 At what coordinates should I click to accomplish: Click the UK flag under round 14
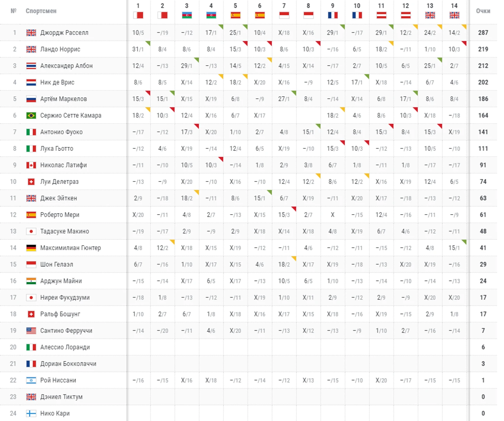pos(454,15)
